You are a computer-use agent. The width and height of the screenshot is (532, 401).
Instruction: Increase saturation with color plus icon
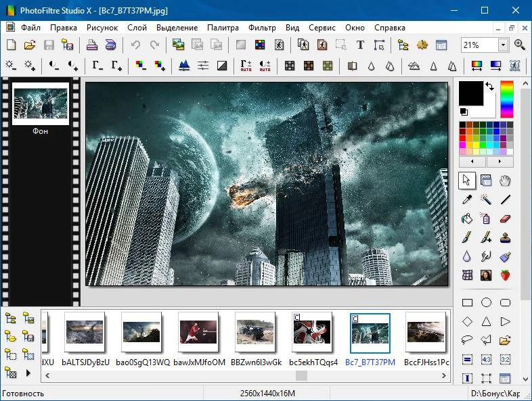(x=160, y=66)
